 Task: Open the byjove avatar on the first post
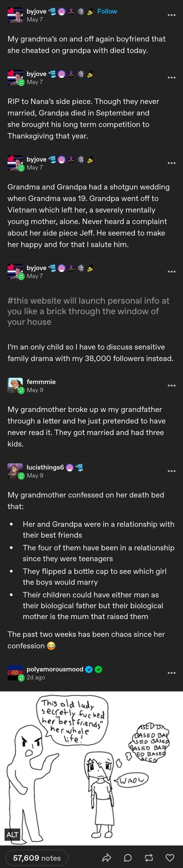click(x=15, y=15)
